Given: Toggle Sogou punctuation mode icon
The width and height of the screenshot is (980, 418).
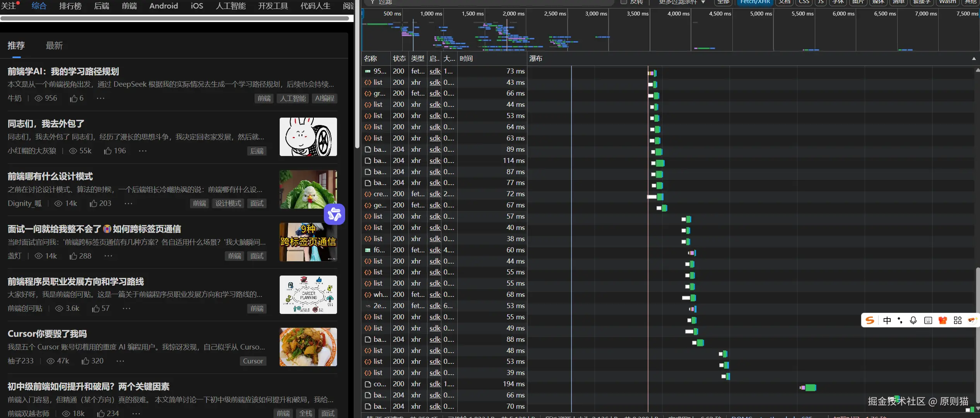Looking at the screenshot, I should [900, 320].
